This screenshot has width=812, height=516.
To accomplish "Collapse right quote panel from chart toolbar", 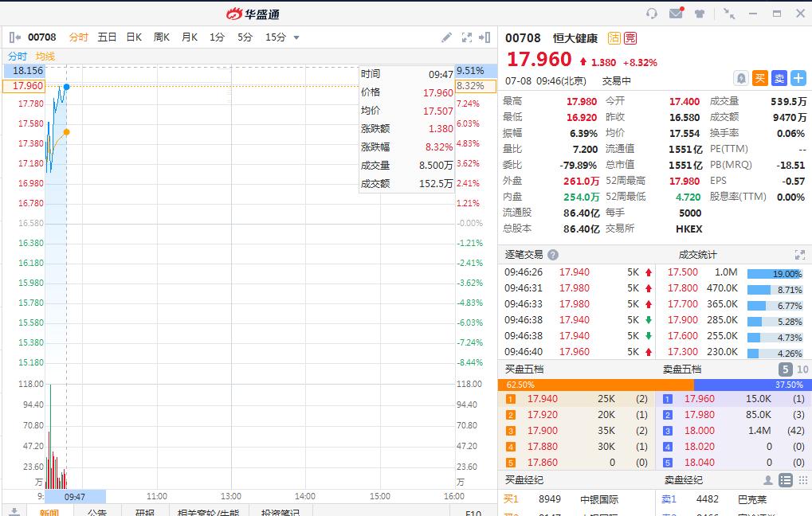I will point(485,37).
